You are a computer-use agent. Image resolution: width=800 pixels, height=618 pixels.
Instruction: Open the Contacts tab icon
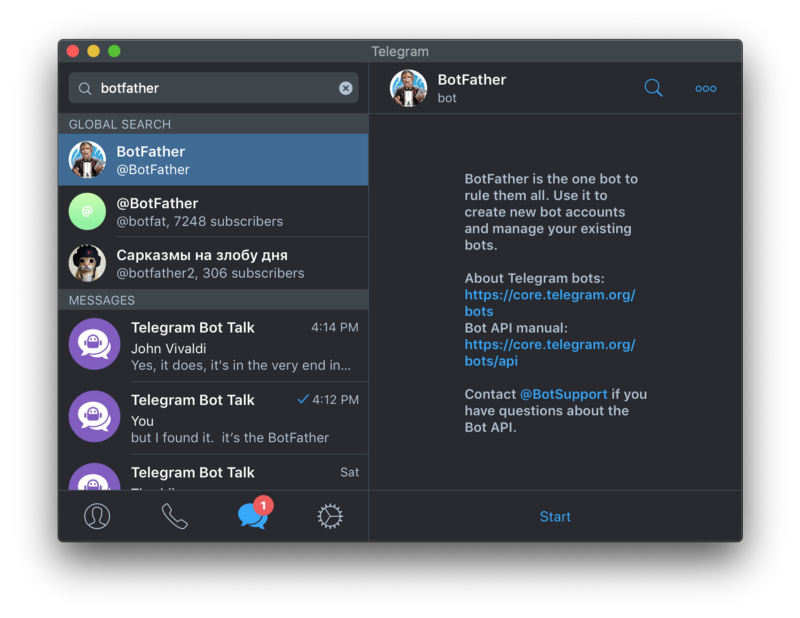coord(97,516)
